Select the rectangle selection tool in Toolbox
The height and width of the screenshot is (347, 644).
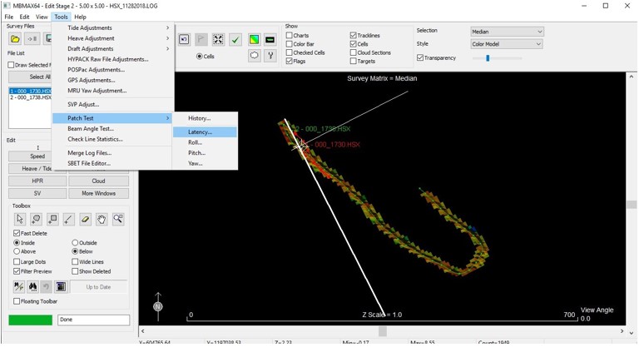(52, 220)
